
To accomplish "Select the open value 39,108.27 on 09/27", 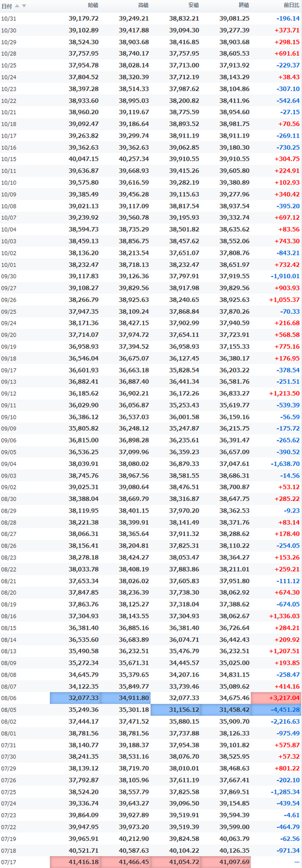I will tap(83, 289).
